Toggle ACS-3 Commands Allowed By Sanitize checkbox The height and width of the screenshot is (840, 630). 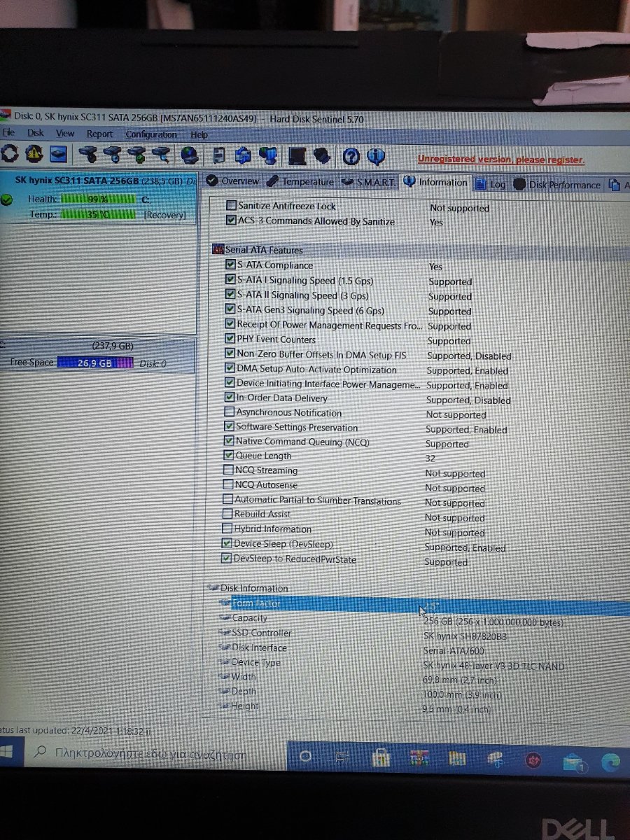click(x=231, y=220)
